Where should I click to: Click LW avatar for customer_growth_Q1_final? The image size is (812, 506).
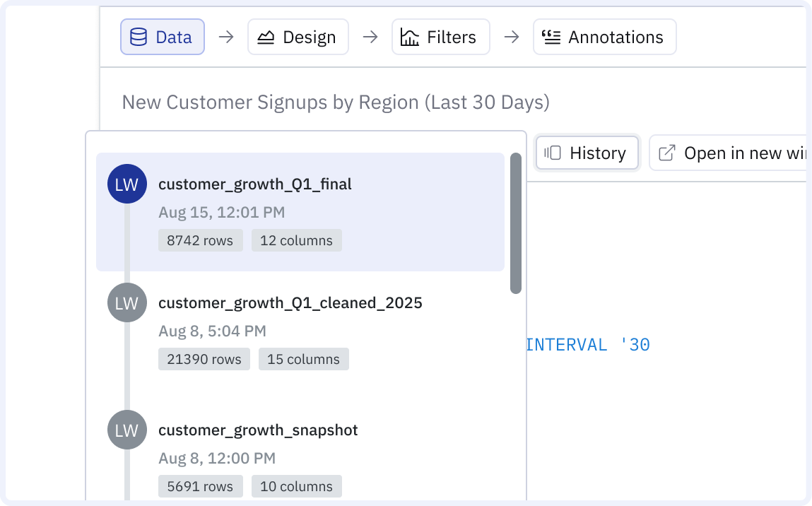pyautogui.click(x=127, y=184)
